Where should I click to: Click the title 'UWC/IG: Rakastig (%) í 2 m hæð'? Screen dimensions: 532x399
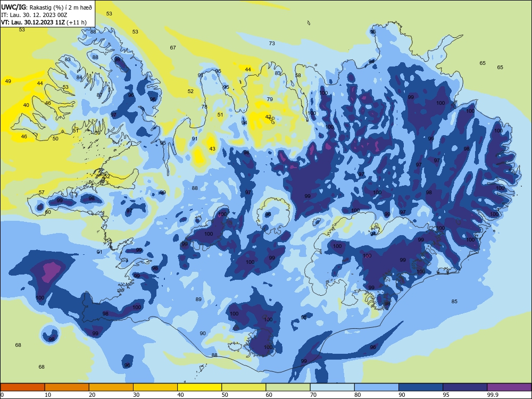point(46,7)
